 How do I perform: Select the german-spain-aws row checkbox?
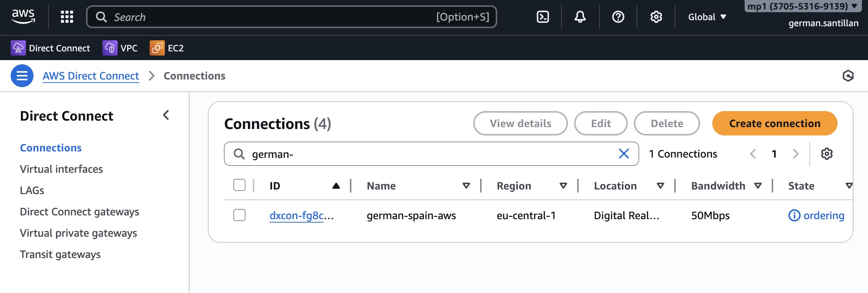click(x=239, y=215)
